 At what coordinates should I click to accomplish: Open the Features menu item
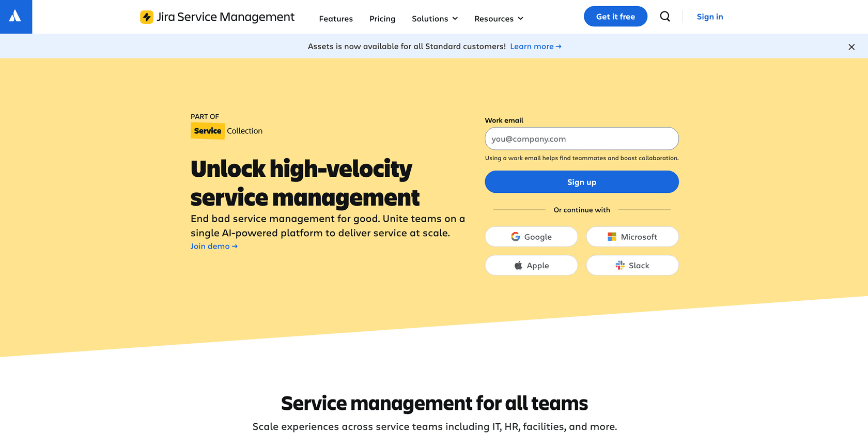(x=336, y=19)
